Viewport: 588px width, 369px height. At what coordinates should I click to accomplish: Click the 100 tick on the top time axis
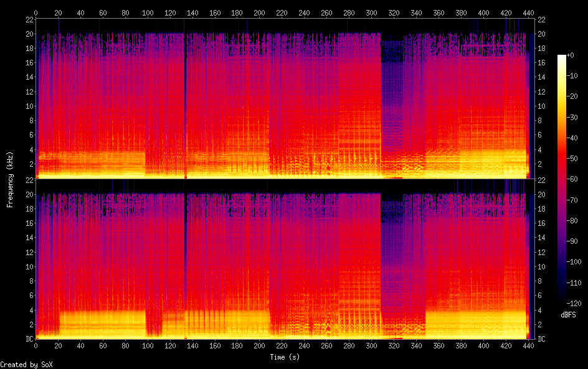pos(148,12)
